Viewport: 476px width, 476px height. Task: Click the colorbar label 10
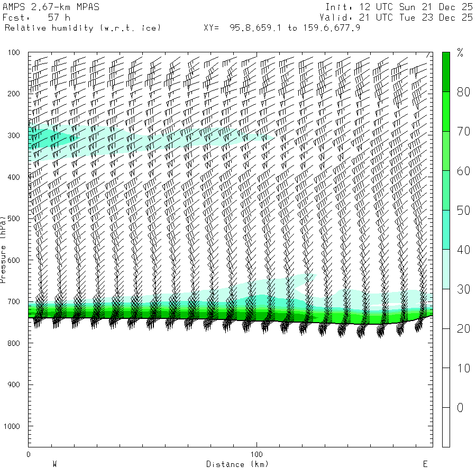point(463,368)
